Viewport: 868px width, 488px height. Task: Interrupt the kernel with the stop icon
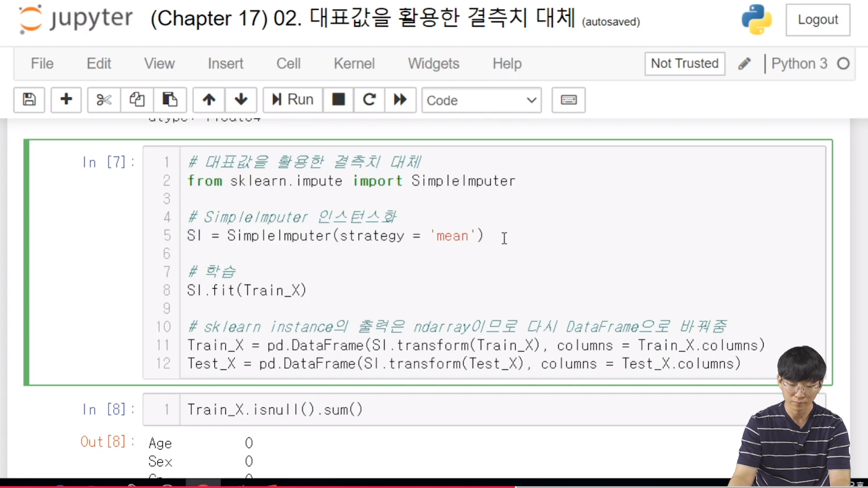(x=338, y=99)
